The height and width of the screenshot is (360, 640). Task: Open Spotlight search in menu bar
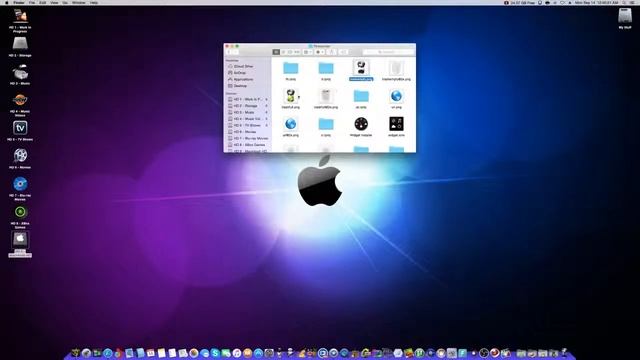[624, 2]
